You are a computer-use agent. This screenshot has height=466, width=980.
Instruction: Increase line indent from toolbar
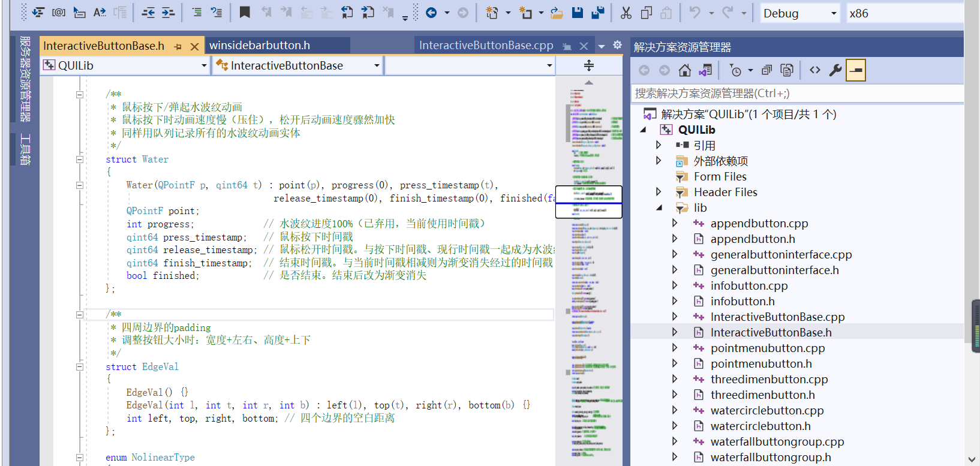169,13
